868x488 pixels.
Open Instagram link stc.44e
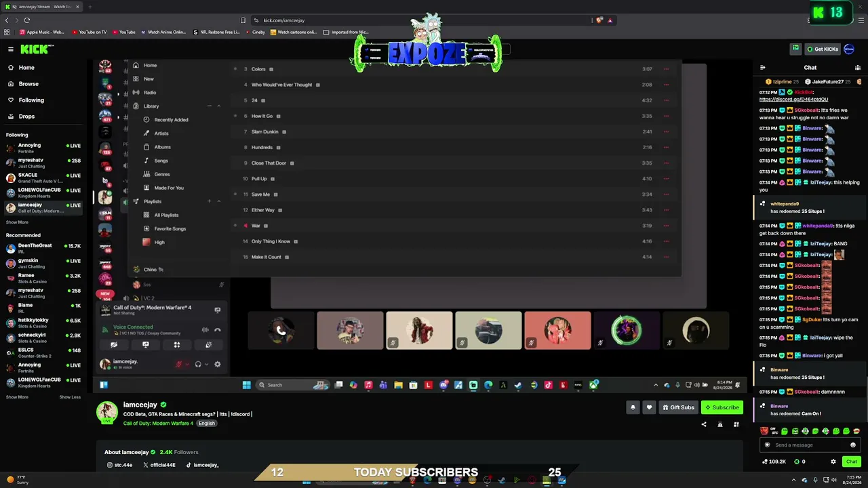pyautogui.click(x=119, y=465)
